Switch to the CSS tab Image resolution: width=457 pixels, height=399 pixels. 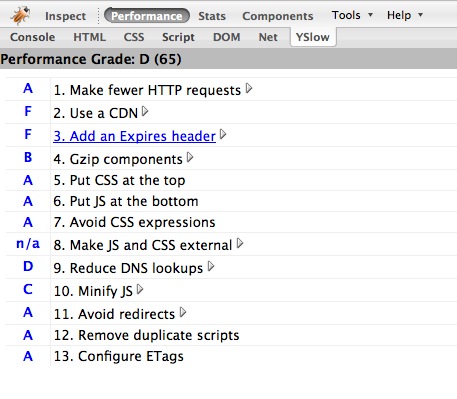pos(134,37)
